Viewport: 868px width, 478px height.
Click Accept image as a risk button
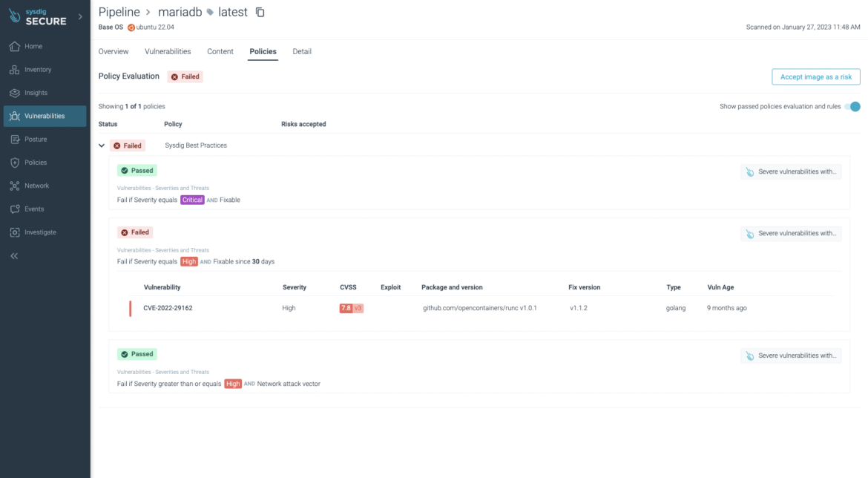tap(816, 77)
